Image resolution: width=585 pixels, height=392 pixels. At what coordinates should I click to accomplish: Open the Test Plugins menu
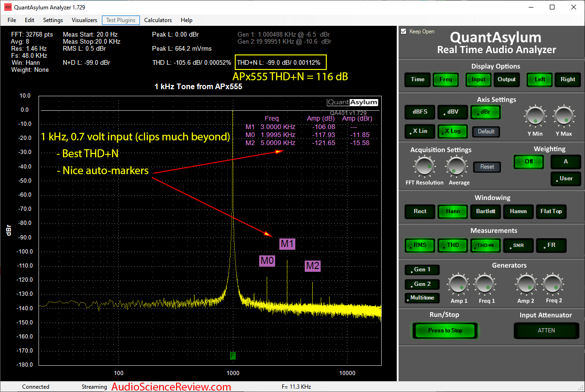coord(121,20)
